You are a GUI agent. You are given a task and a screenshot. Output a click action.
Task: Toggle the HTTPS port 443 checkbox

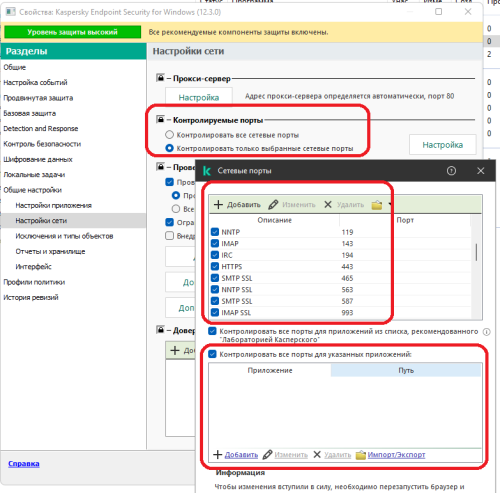215,266
